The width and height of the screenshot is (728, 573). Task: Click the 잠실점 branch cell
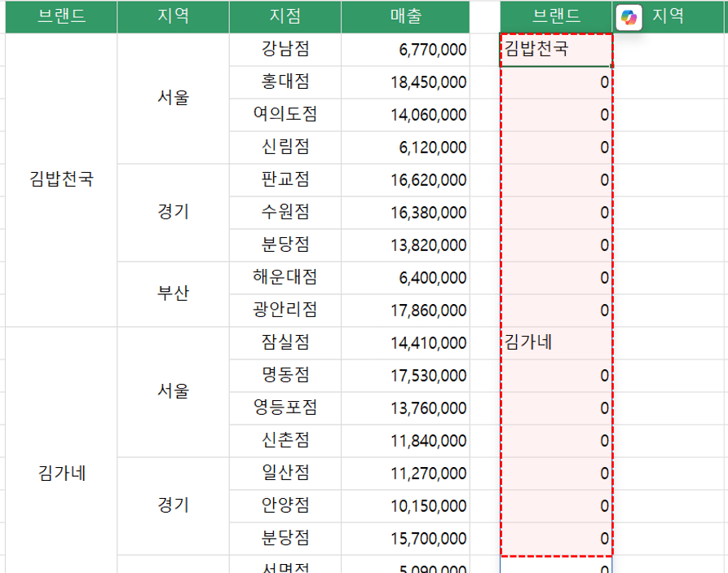click(285, 342)
